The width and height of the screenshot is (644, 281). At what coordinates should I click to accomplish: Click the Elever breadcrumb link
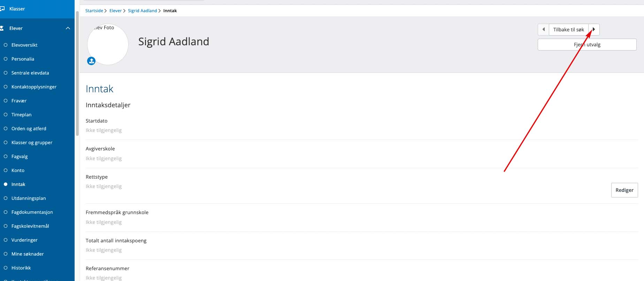tap(115, 11)
